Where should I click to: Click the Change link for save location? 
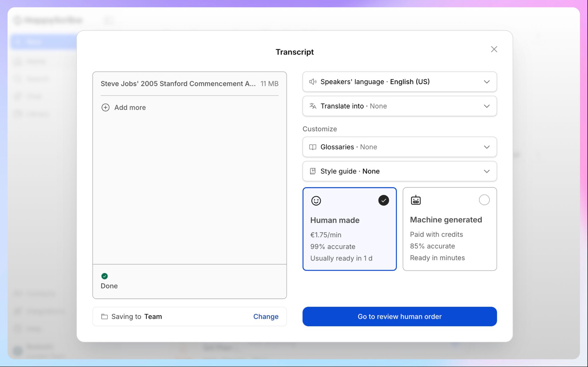coord(266,316)
